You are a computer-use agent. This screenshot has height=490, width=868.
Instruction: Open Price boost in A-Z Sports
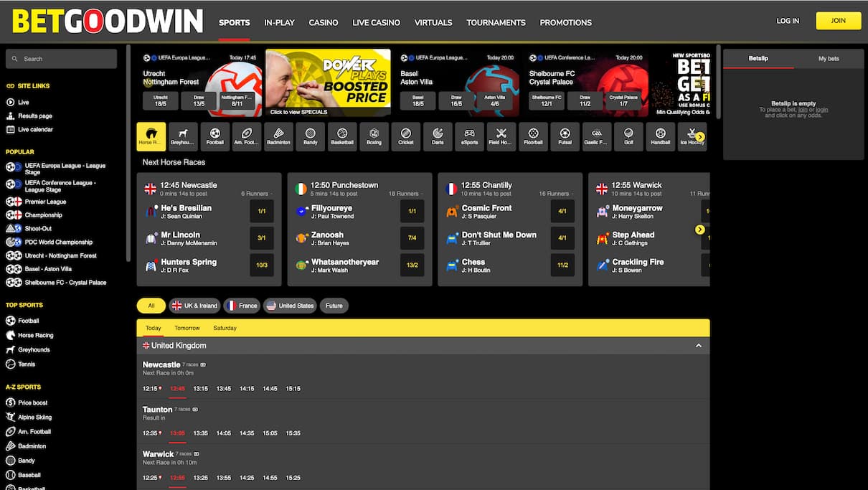point(32,402)
